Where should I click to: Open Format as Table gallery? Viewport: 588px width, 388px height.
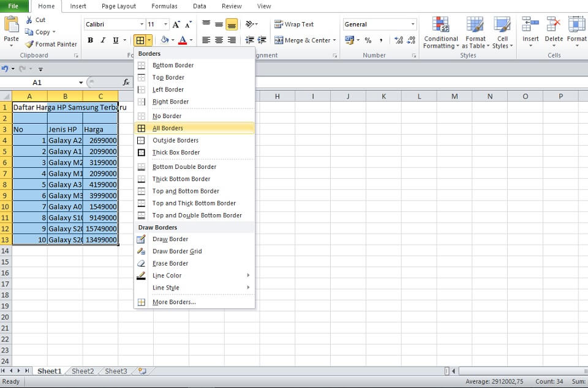[475, 33]
